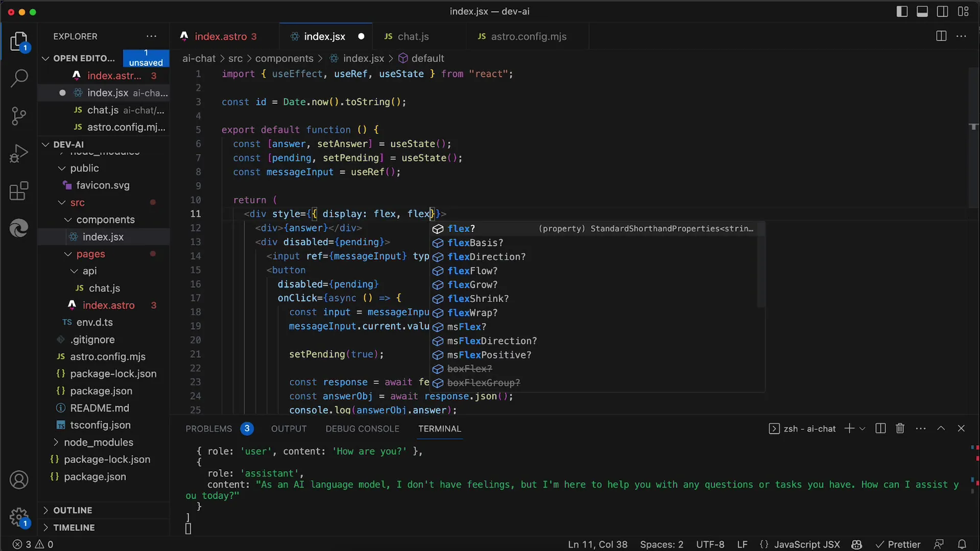Close the terminal panel
Screen dimensions: 980x551
click(961, 428)
